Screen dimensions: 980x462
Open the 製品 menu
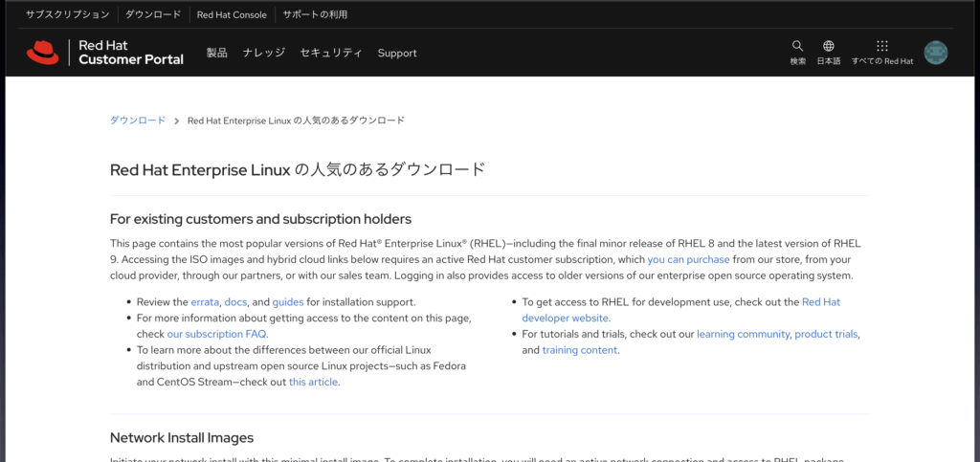217,53
